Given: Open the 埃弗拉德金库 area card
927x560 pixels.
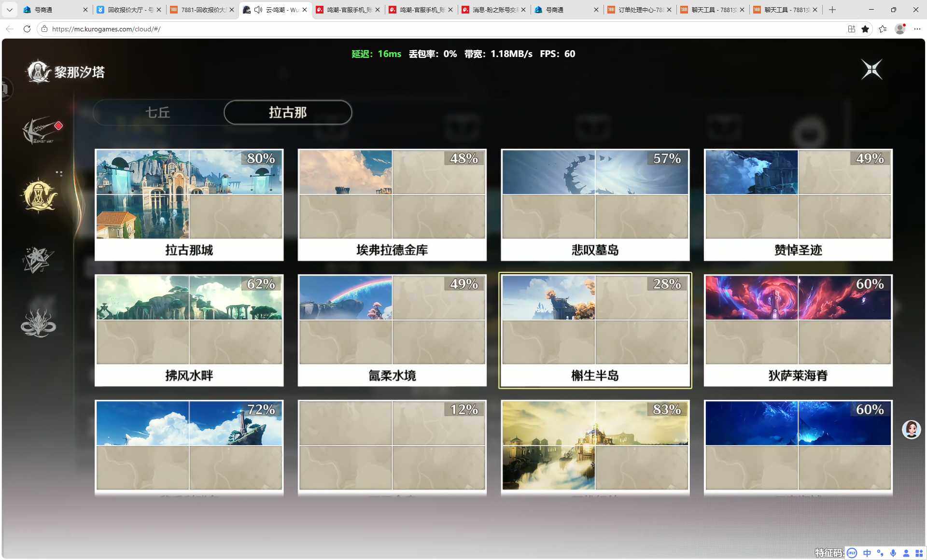Looking at the screenshot, I should coord(392,205).
